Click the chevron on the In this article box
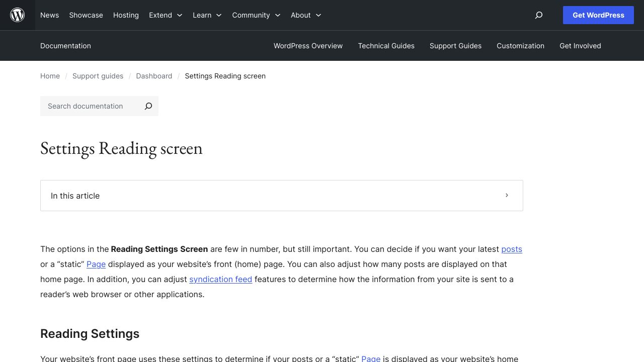Viewport: 644px width, 362px height. coord(507,196)
